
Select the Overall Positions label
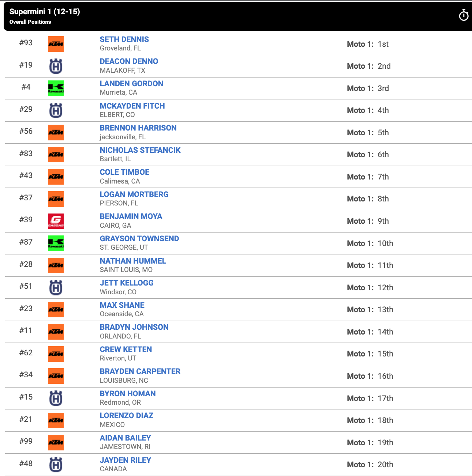point(31,22)
